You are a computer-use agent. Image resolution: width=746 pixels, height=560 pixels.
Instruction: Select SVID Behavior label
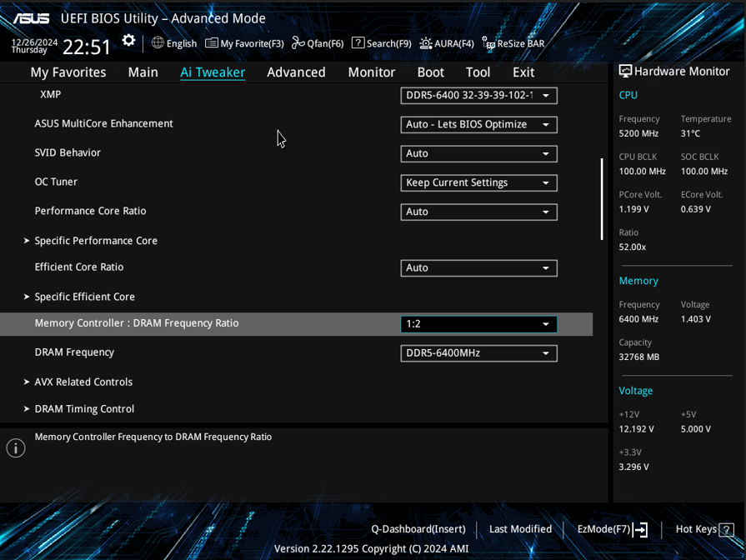point(68,152)
